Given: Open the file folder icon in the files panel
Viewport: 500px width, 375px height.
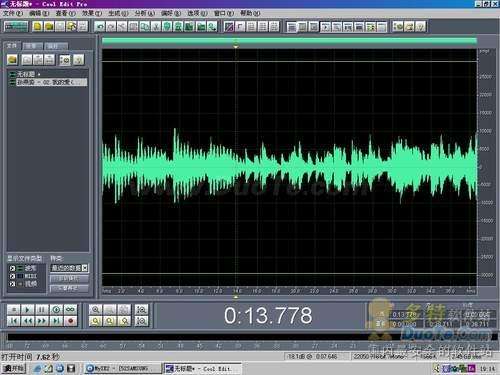Looking at the screenshot, I should 12,60.
